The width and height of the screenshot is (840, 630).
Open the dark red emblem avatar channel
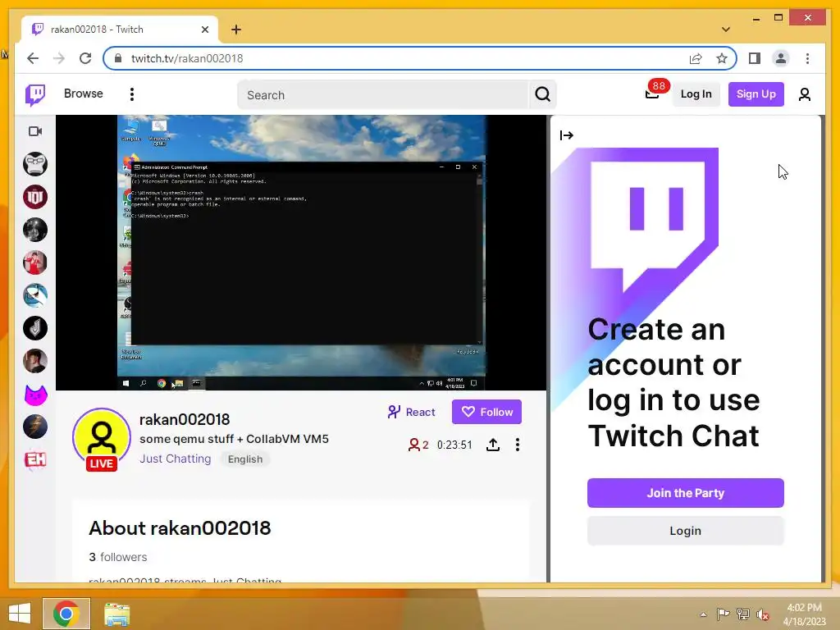tap(35, 197)
